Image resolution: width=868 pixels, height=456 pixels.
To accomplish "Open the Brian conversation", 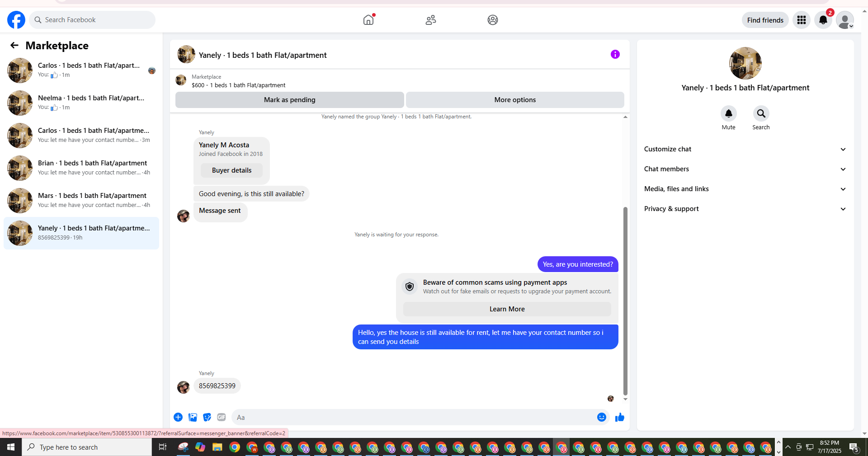I will 81,168.
